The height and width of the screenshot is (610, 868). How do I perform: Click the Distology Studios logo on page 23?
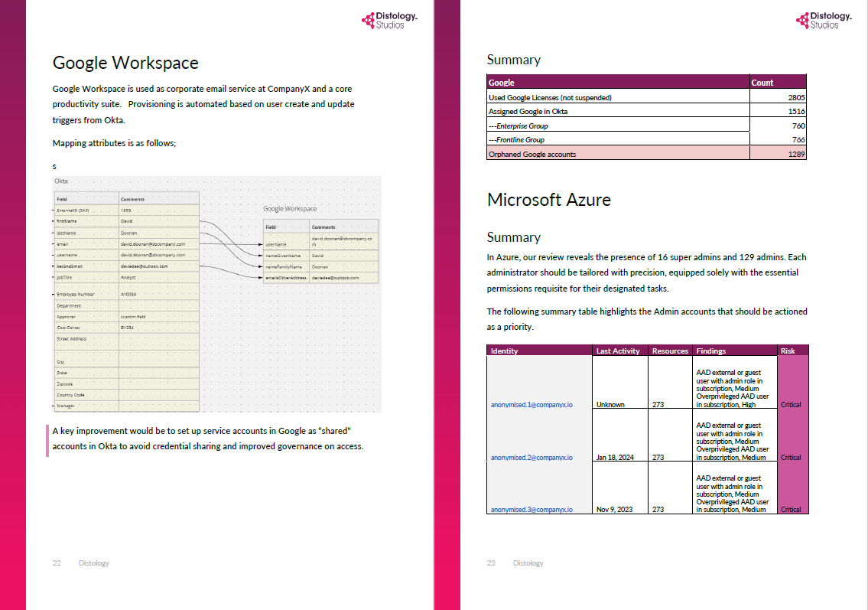(x=824, y=21)
